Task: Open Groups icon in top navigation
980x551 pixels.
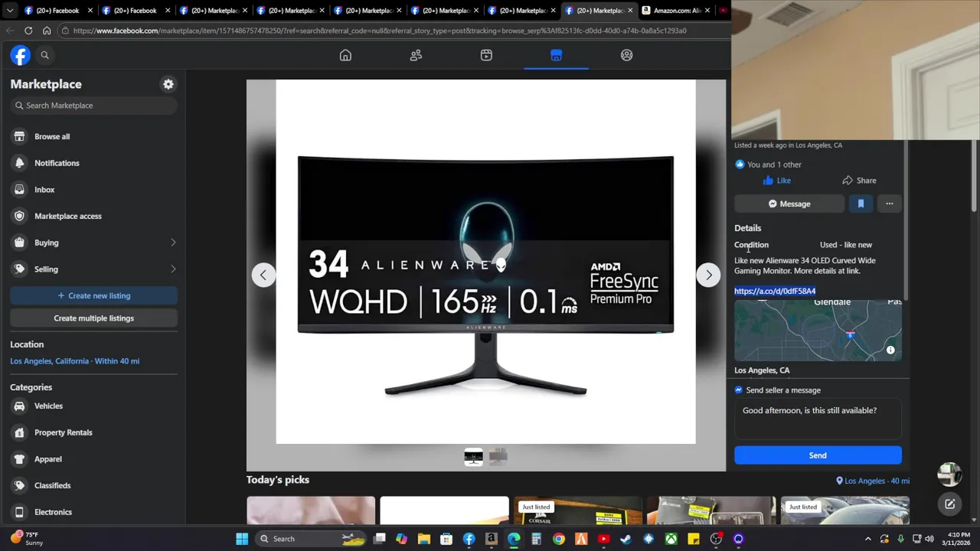Action: tap(627, 55)
